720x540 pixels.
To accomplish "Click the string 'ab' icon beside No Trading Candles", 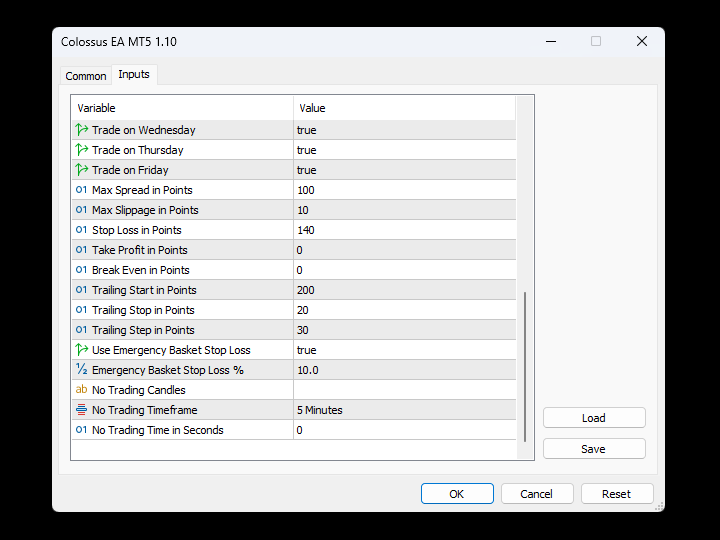I will coord(81,389).
